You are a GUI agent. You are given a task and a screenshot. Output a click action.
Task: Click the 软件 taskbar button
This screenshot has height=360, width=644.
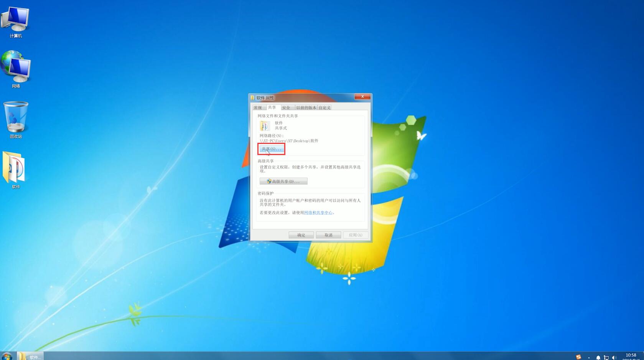click(x=30, y=356)
